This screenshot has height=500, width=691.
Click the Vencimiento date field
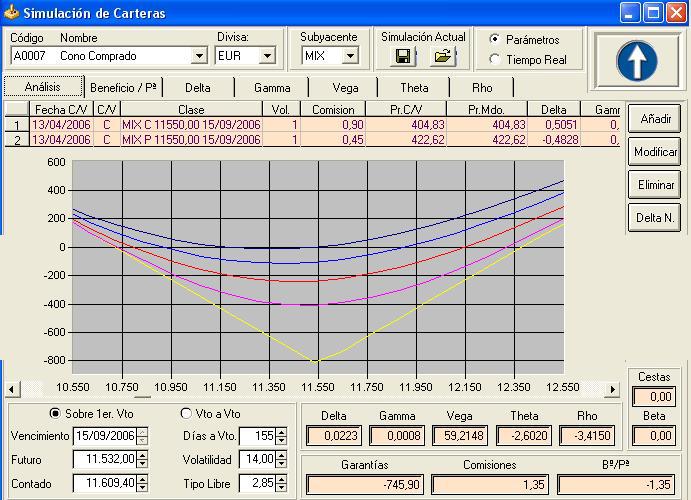[105, 436]
